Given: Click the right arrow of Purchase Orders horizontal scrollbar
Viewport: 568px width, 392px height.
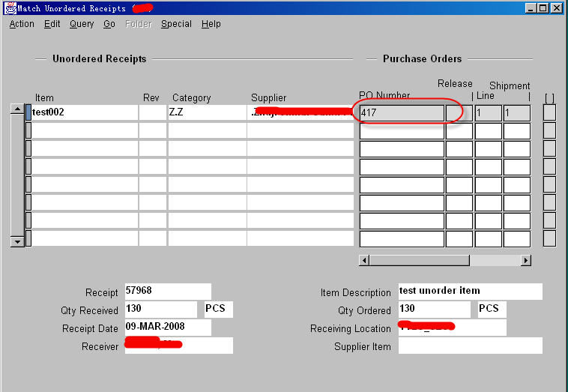Looking at the screenshot, I should point(525,260).
